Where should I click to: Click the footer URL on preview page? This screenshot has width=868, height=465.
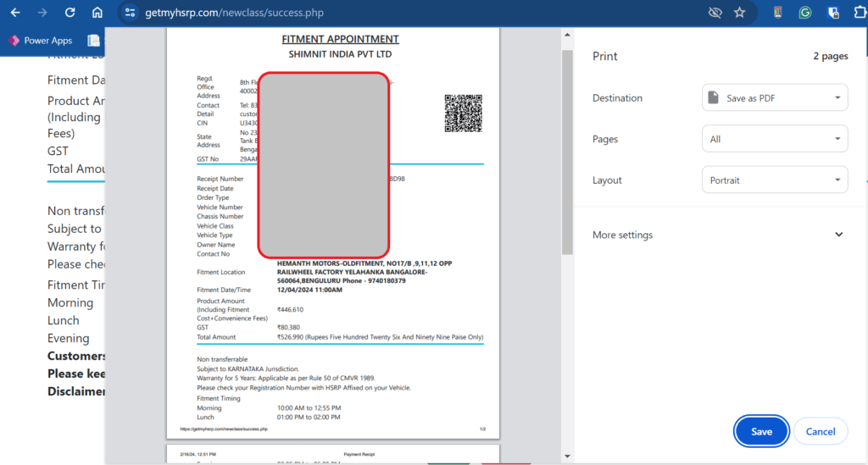click(224, 429)
